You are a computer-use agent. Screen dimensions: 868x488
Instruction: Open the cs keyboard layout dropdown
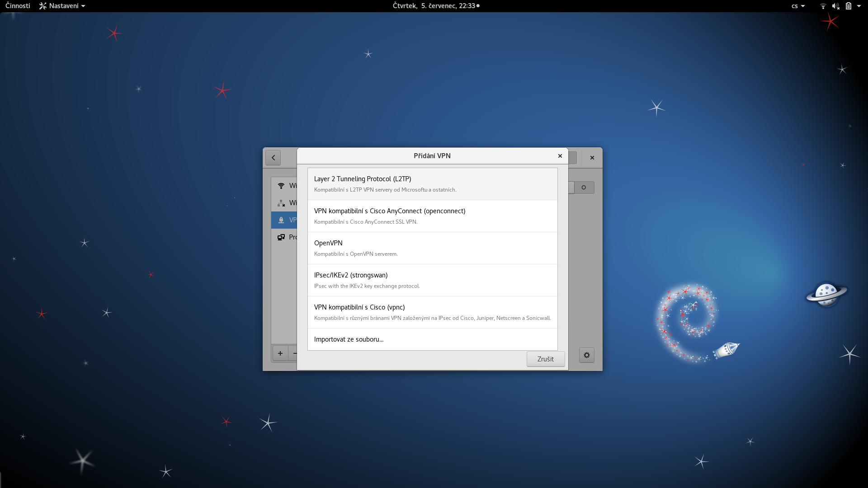(798, 6)
